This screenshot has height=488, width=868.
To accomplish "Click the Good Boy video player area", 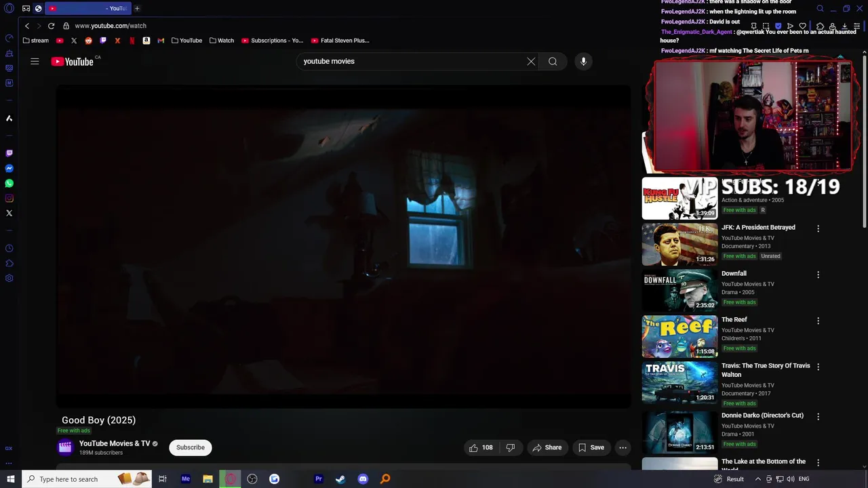I will point(343,247).
